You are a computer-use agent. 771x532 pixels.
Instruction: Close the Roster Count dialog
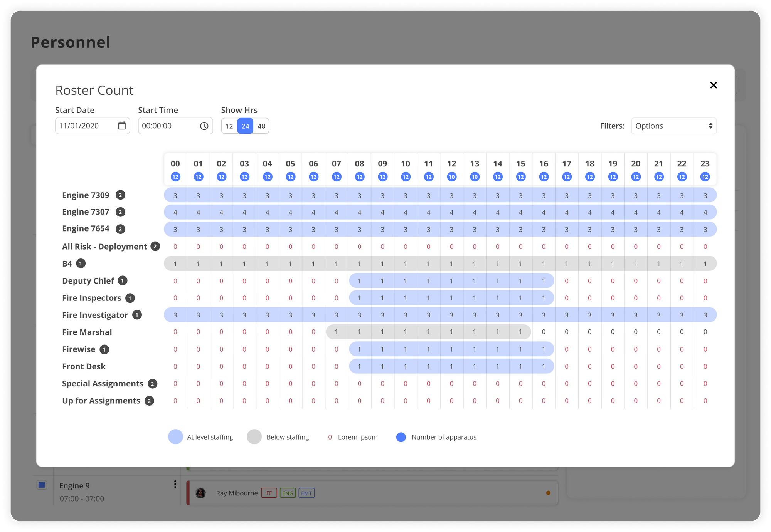[714, 85]
